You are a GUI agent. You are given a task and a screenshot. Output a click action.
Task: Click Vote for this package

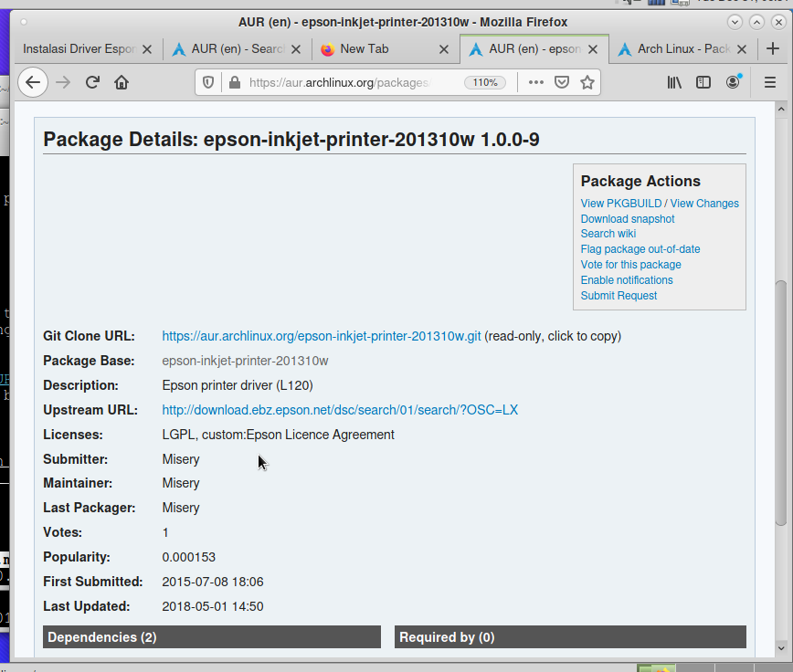(630, 265)
